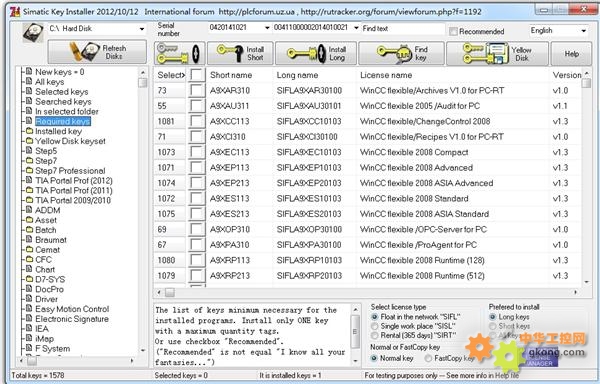Click the Installed key folder icon
Image resolution: width=600 pixels, height=384 pixels.
pyautogui.click(x=29, y=131)
